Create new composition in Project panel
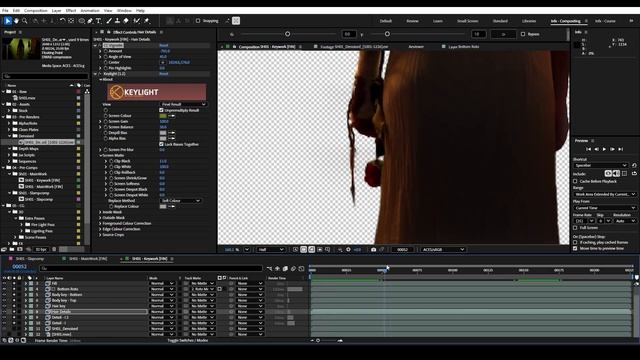Viewport: 640px width, 360px height. pos(20,249)
